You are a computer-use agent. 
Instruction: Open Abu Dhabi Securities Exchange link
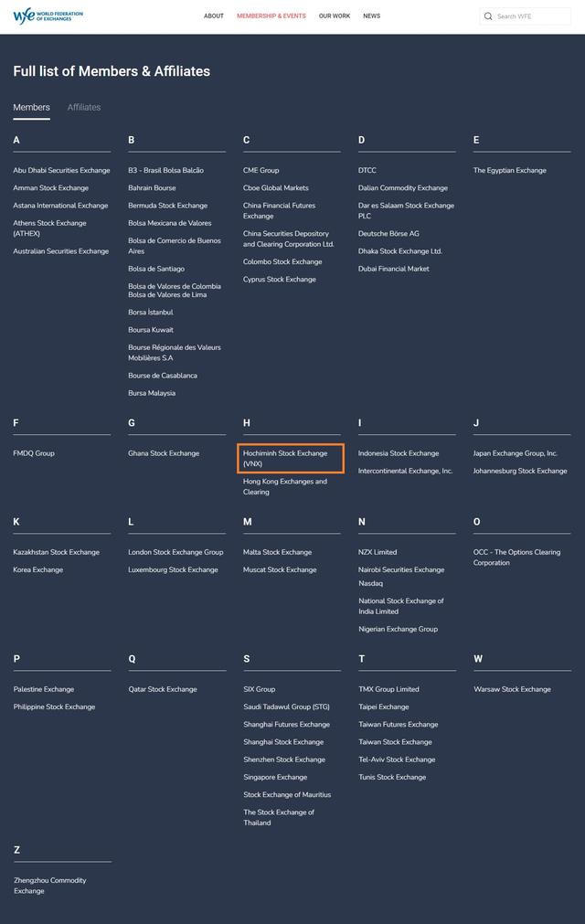tap(61, 170)
